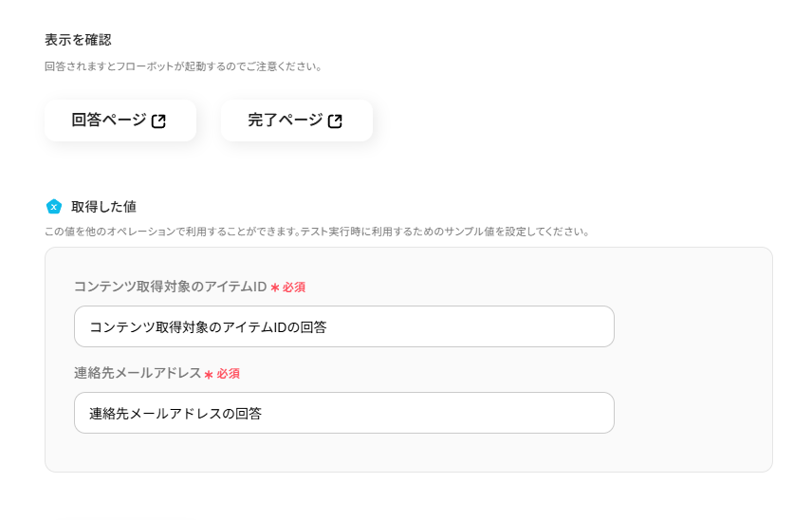Image resolution: width=812 pixels, height=520 pixels.
Task: Select the 表示を確認 heading
Action: coord(78,39)
